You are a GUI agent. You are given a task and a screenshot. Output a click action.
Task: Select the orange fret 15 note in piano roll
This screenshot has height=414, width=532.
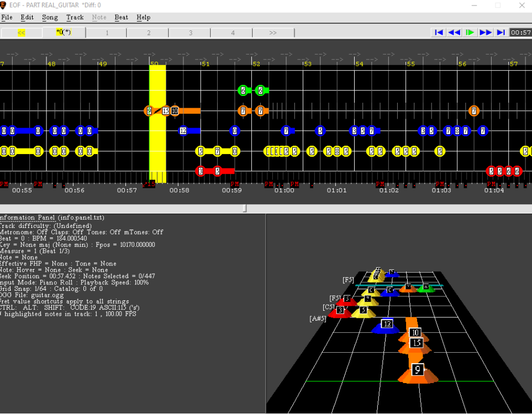click(x=166, y=111)
